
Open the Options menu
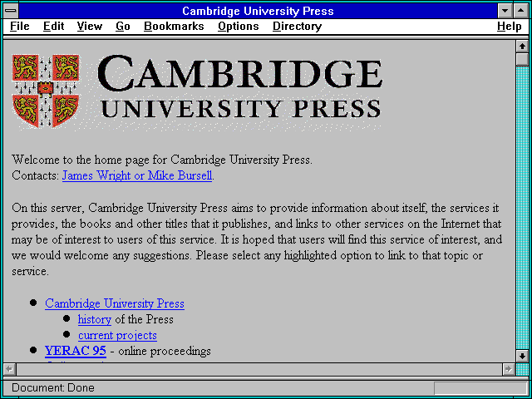pos(239,27)
